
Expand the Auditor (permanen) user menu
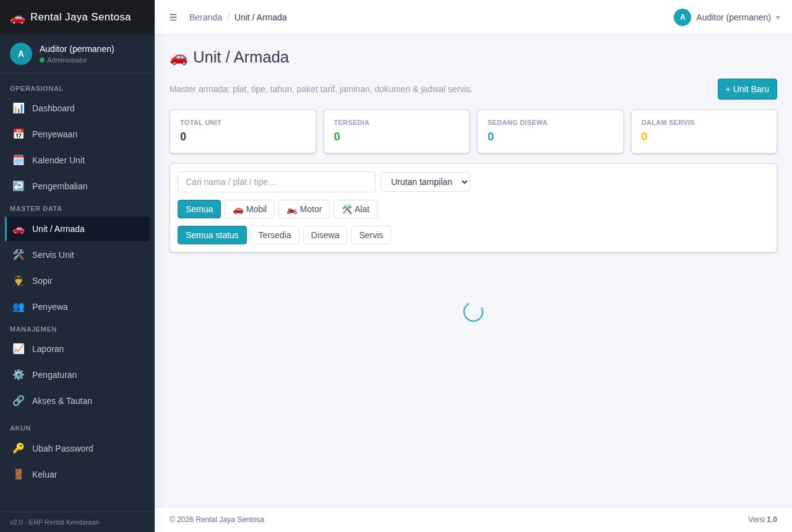click(x=726, y=17)
